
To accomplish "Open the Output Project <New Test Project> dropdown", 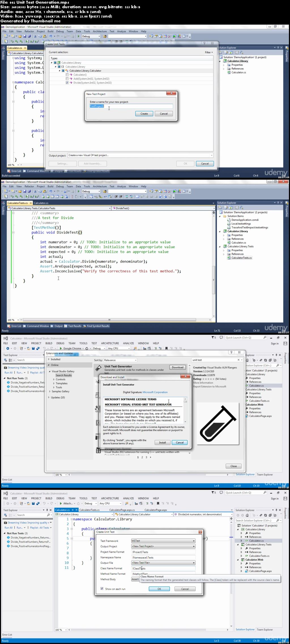I will 163,546.
